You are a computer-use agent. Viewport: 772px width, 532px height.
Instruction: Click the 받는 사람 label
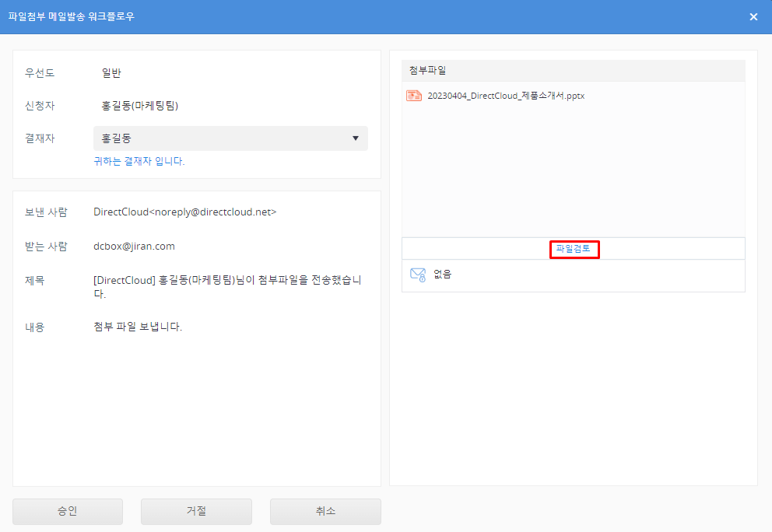click(46, 246)
